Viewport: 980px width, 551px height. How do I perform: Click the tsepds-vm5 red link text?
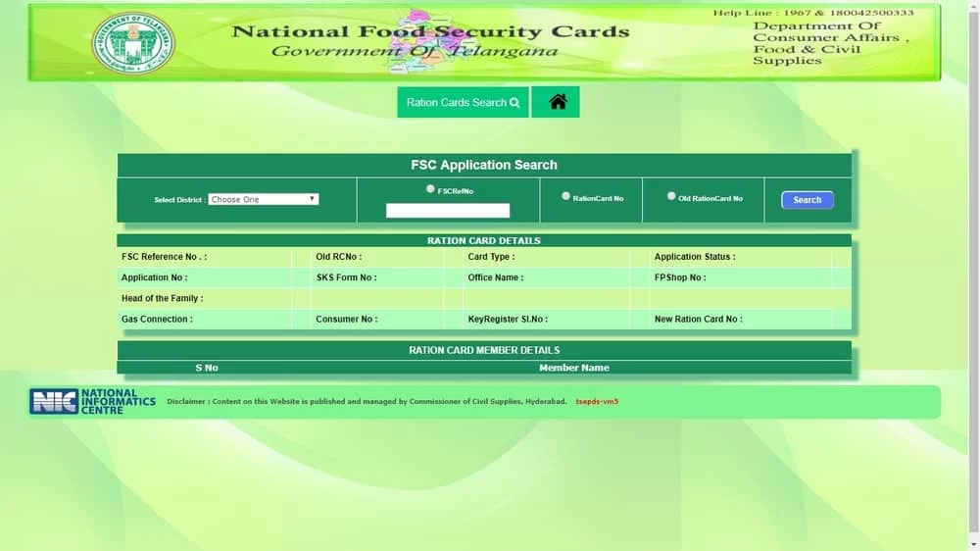coord(597,402)
